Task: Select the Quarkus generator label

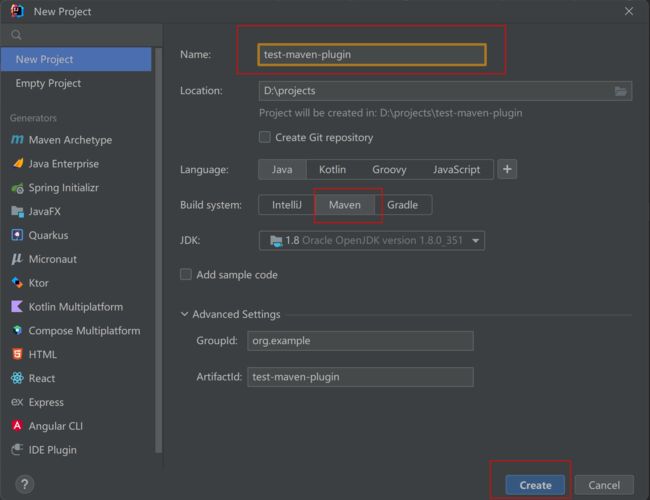Action: [x=48, y=235]
